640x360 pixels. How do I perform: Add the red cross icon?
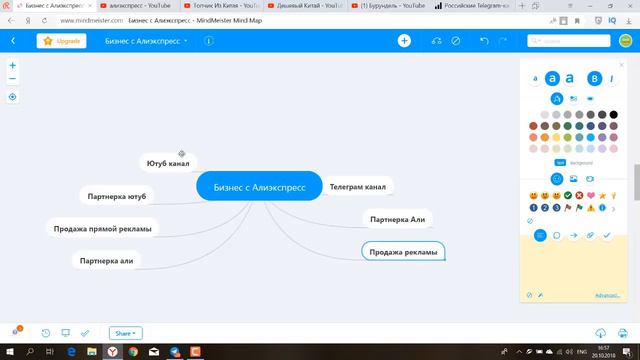(579, 196)
